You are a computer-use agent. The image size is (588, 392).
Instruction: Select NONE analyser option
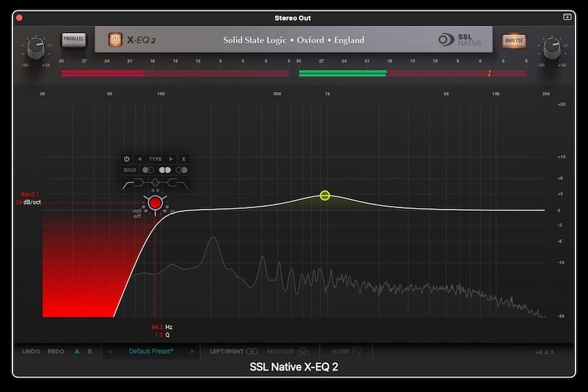point(346,352)
